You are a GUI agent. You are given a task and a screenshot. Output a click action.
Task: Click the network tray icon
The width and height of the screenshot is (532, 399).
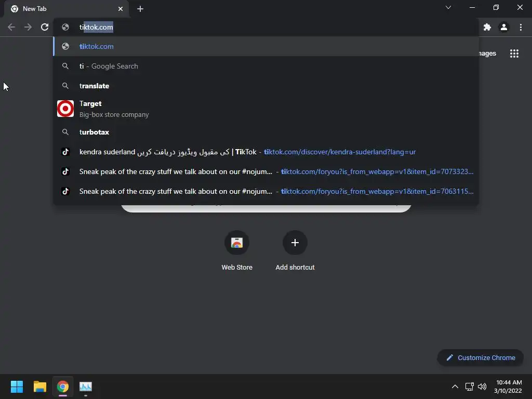[469, 387]
